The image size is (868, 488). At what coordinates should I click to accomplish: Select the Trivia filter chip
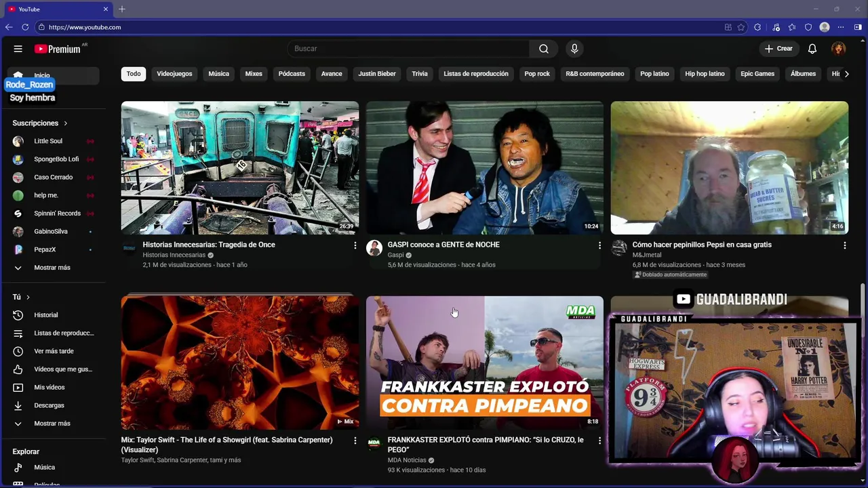click(420, 74)
